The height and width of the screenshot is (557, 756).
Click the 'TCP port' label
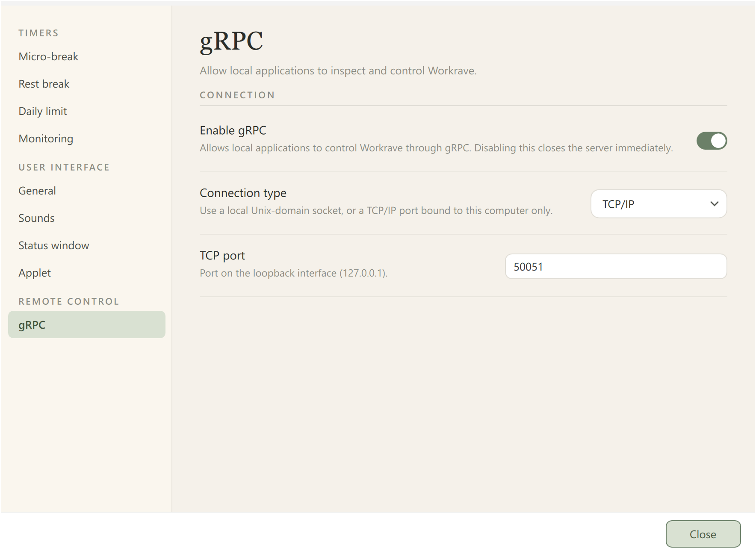click(222, 256)
